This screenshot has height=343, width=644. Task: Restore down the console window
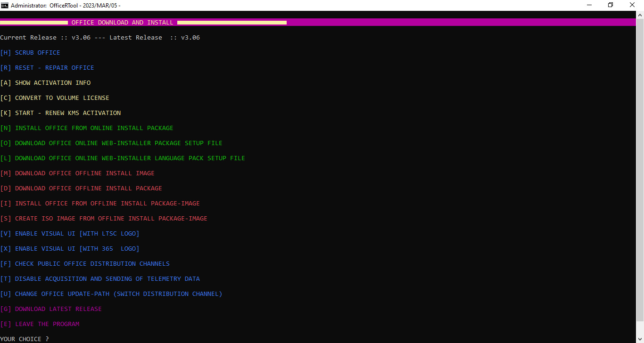pos(611,5)
